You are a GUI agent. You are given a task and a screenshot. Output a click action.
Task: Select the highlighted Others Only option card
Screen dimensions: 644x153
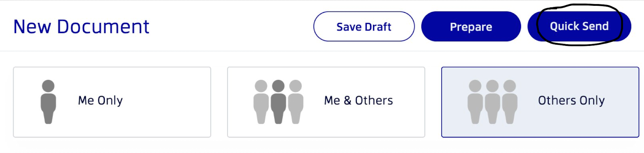click(x=540, y=102)
